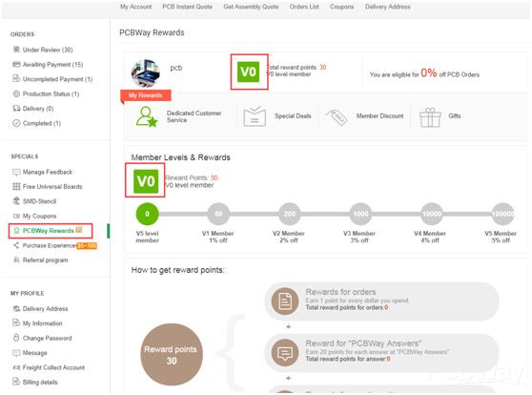Open the Coupons top menu item
The image size is (532, 395).
click(x=341, y=7)
